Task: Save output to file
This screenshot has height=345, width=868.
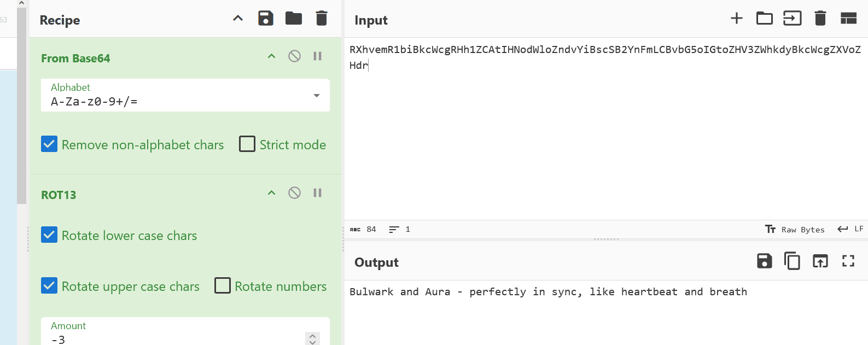Action: click(764, 261)
